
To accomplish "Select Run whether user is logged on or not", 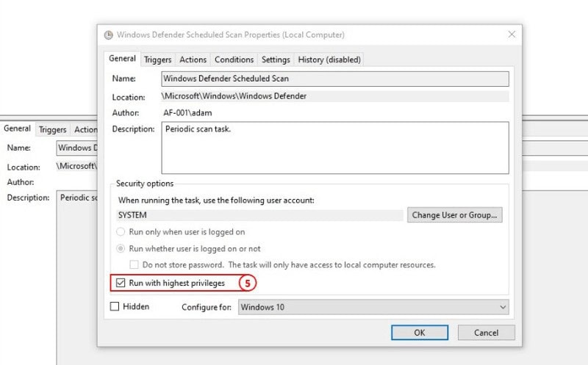I will point(121,248).
